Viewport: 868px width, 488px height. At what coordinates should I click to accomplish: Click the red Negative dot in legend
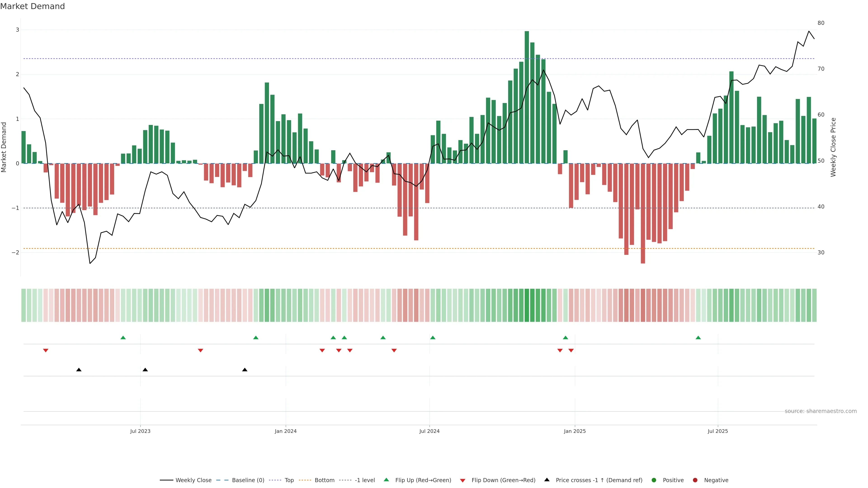click(x=695, y=480)
